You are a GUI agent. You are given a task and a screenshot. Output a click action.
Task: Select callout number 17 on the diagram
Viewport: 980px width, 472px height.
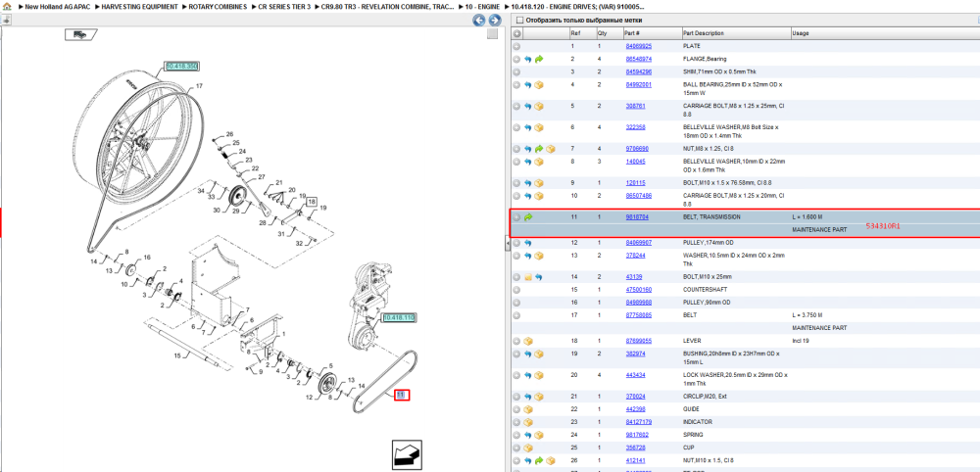[x=199, y=85]
